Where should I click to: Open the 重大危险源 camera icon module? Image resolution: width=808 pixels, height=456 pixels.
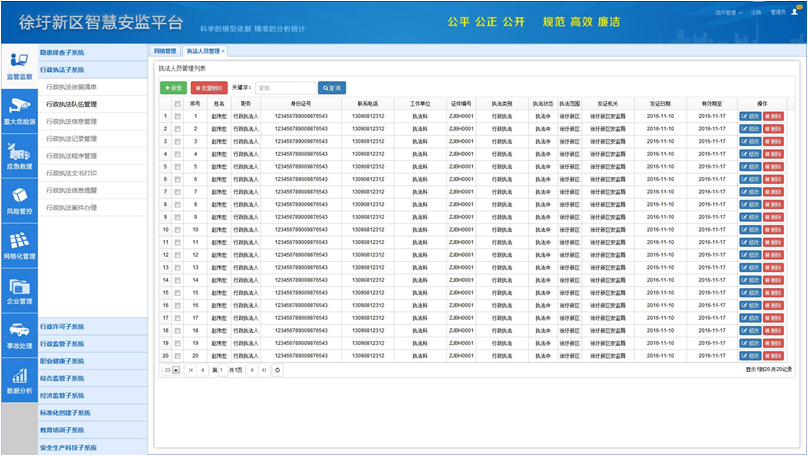tap(19, 109)
